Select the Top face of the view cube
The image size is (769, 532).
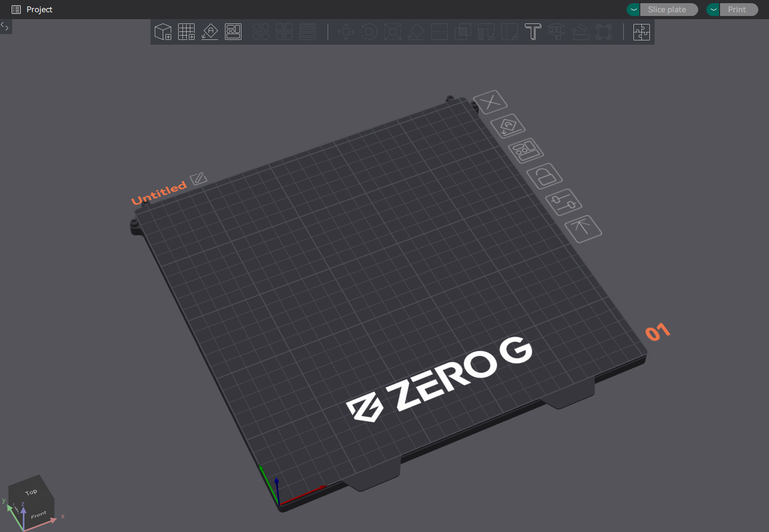click(31, 492)
